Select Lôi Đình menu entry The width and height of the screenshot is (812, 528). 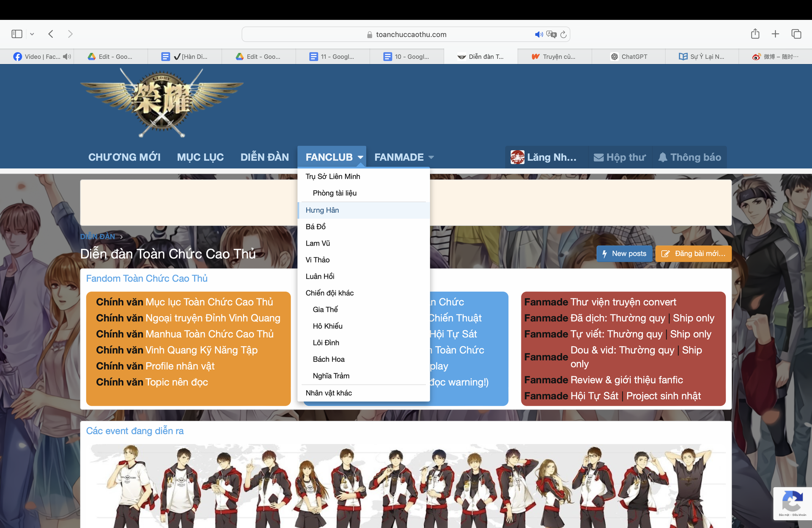pyautogui.click(x=364, y=342)
